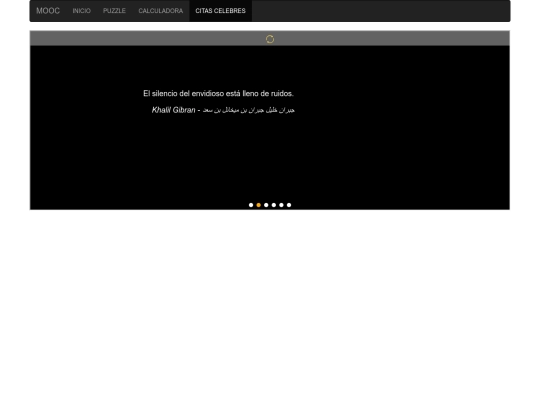The height and width of the screenshot is (405, 540).
Task: Open the PUZZLE page
Action: click(x=114, y=11)
